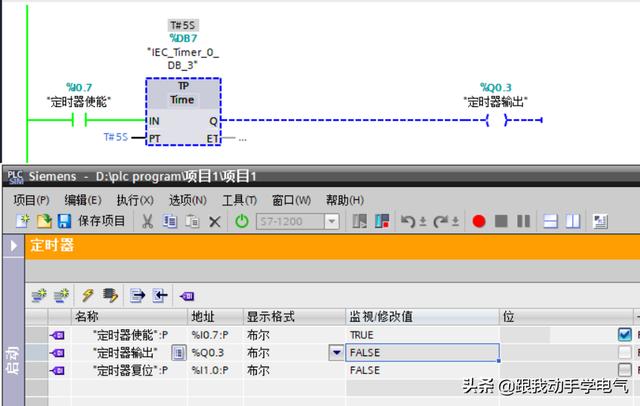Click the device icon with red square
Image resolution: width=640 pixels, height=406 pixels.
pyautogui.click(x=382, y=222)
